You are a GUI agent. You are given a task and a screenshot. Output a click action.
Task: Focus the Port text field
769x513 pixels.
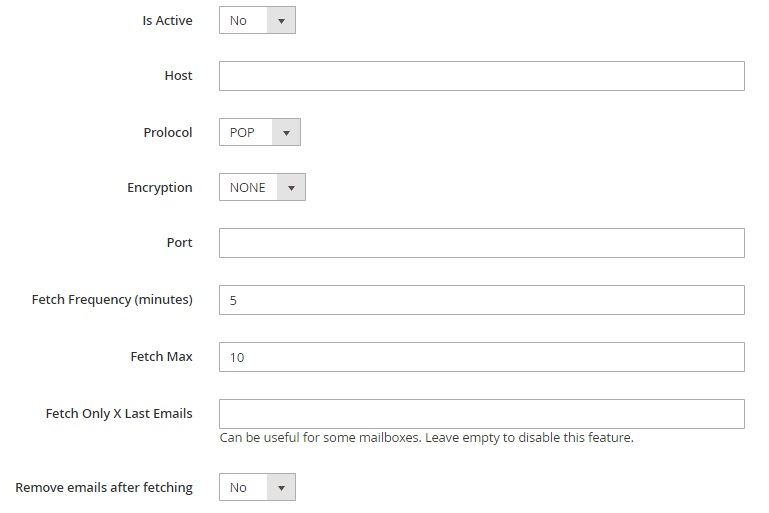[x=482, y=243]
